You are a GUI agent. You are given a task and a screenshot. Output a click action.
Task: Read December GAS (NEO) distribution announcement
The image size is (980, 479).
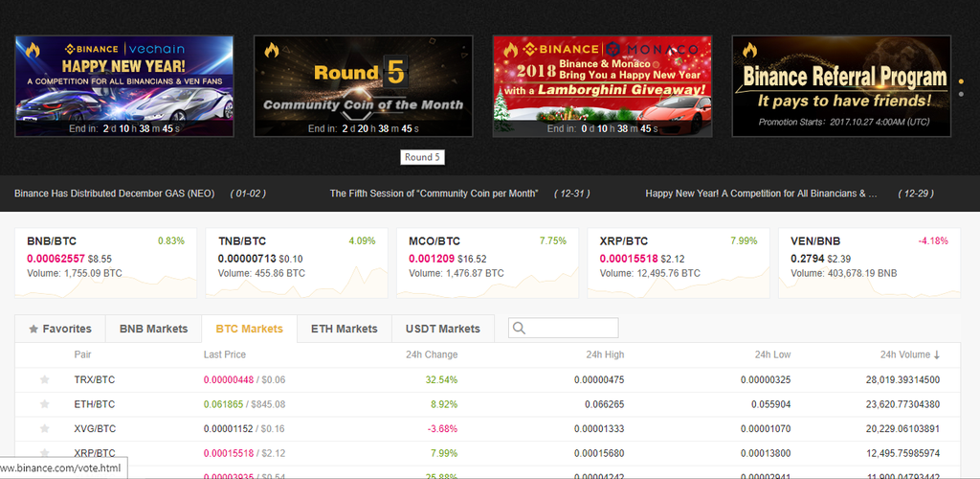click(115, 194)
